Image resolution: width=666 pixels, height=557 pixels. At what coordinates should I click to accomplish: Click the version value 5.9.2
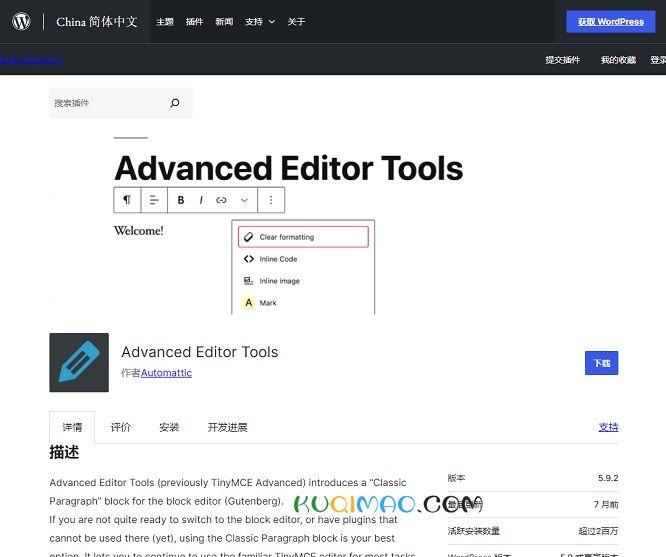click(x=608, y=478)
